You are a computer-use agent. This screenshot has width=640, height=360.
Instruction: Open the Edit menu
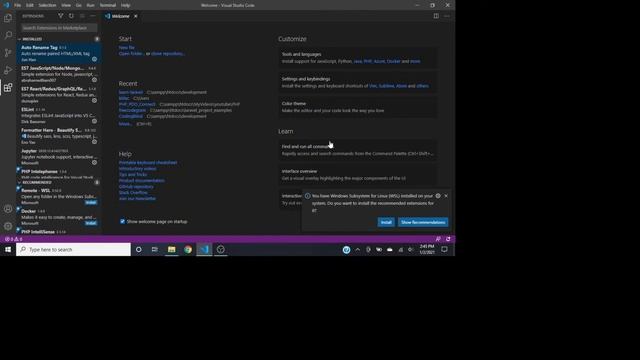30,5
